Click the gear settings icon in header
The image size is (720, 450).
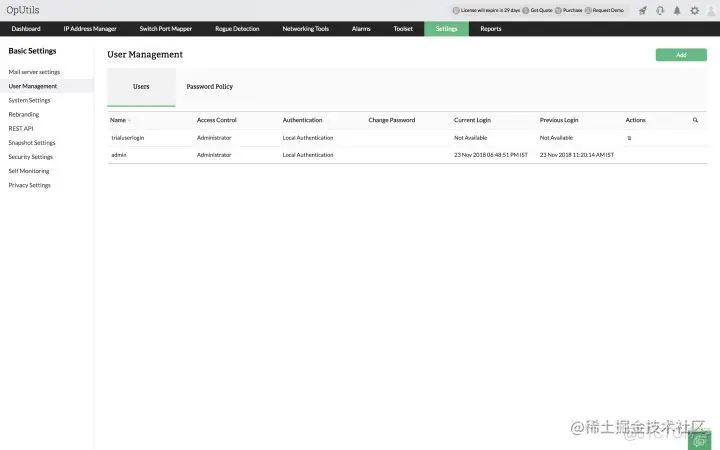coord(694,10)
